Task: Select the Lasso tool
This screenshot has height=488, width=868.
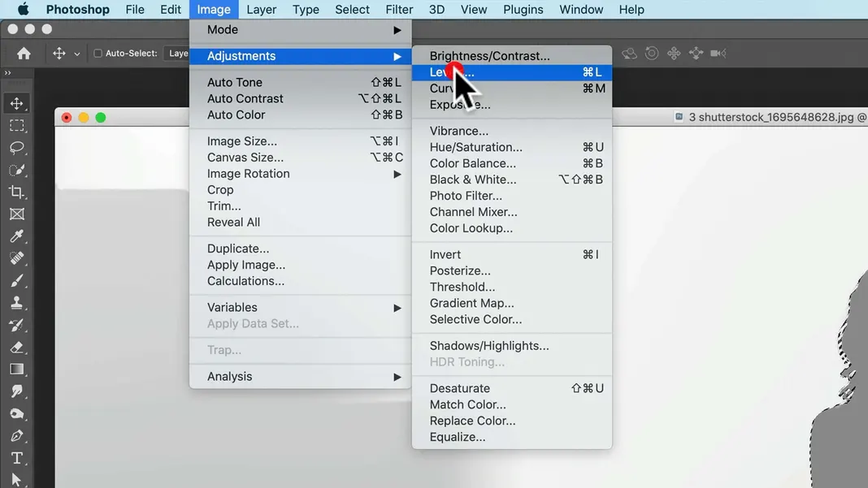Action: pyautogui.click(x=16, y=148)
